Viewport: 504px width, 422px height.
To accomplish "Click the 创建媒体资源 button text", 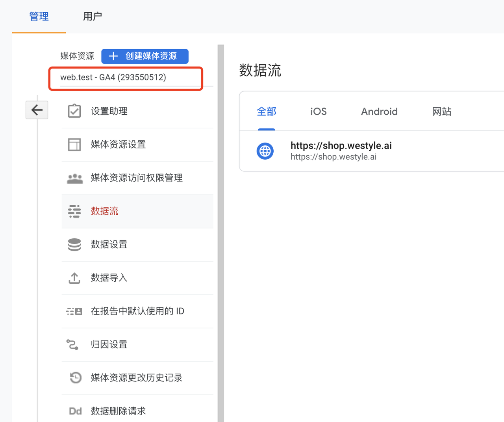I will click(x=151, y=56).
